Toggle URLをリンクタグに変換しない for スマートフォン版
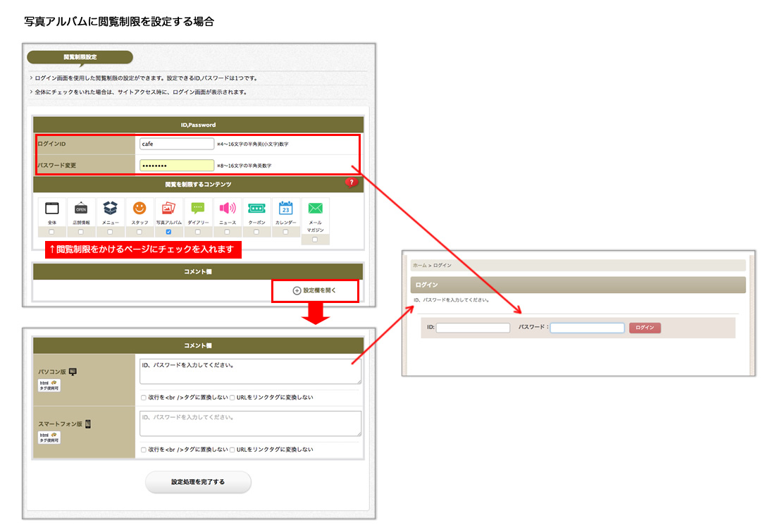 [x=232, y=450]
